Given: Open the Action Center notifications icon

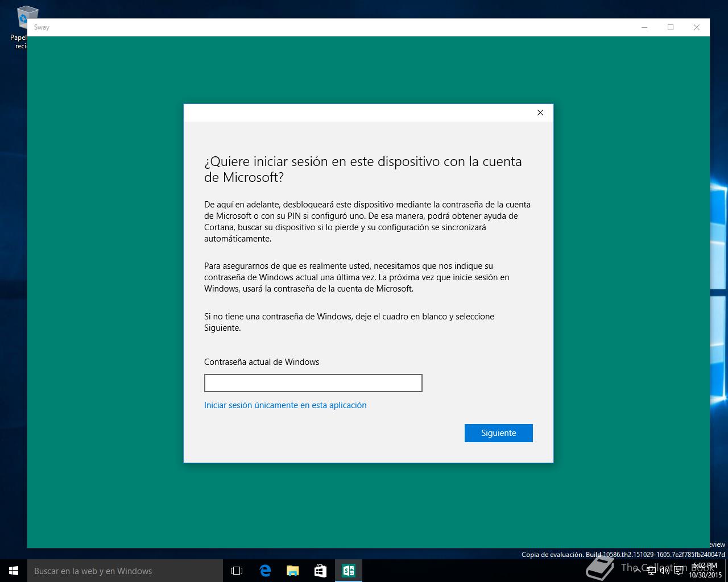Looking at the screenshot, I should coord(678,571).
